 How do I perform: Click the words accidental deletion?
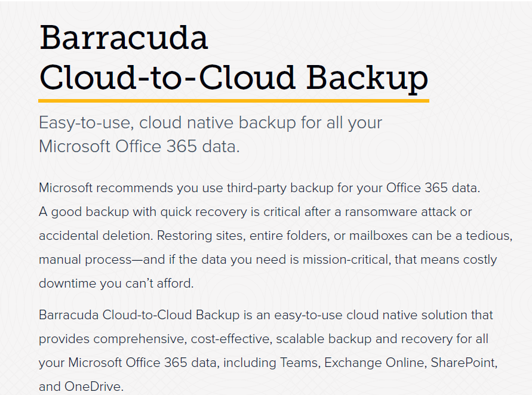96,236
